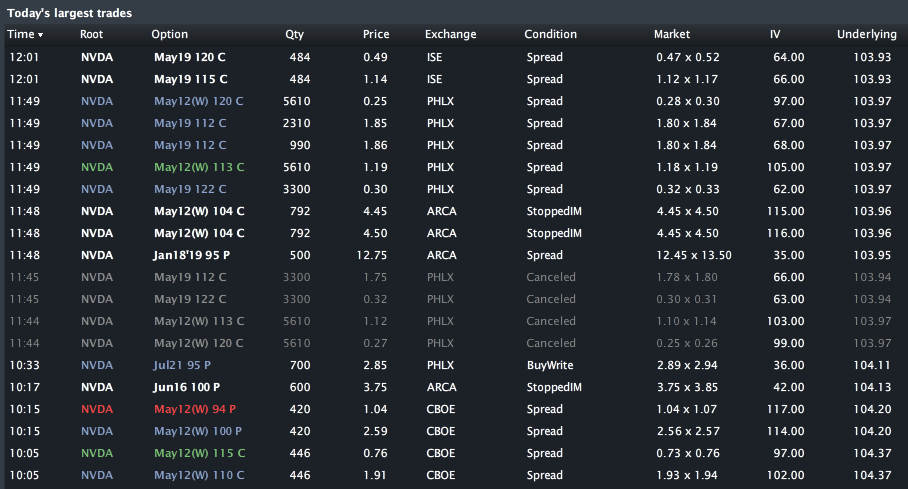
Task: Click IV value 35.00
Action: click(x=789, y=256)
